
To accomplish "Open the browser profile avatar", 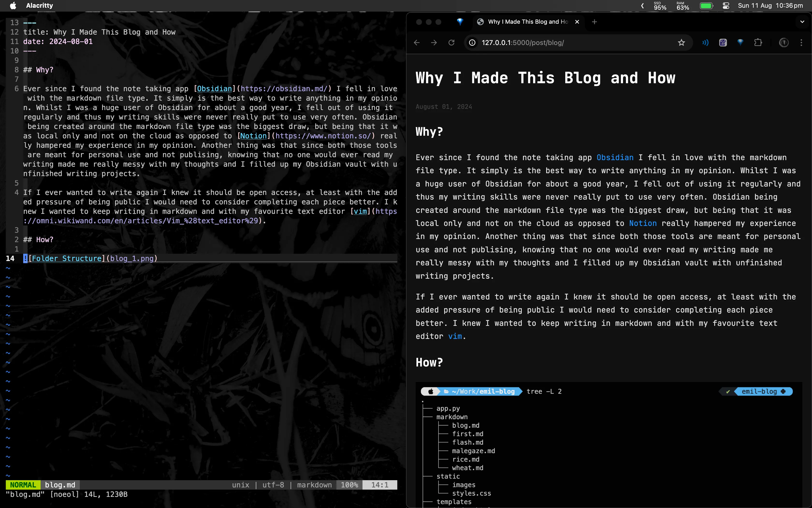I will tap(784, 43).
